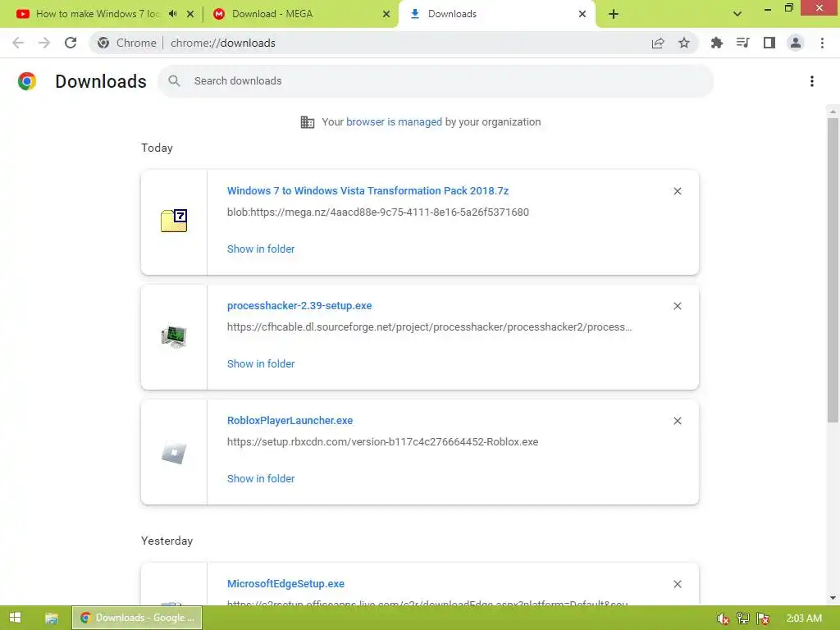Share this page using the share icon
Viewport: 840px width, 630px height.
(658, 43)
